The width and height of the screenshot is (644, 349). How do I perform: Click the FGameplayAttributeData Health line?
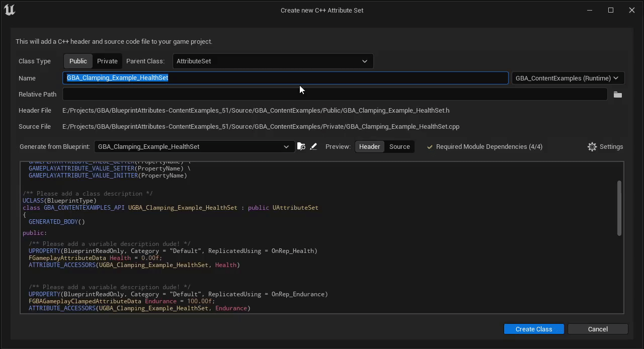[95, 258]
